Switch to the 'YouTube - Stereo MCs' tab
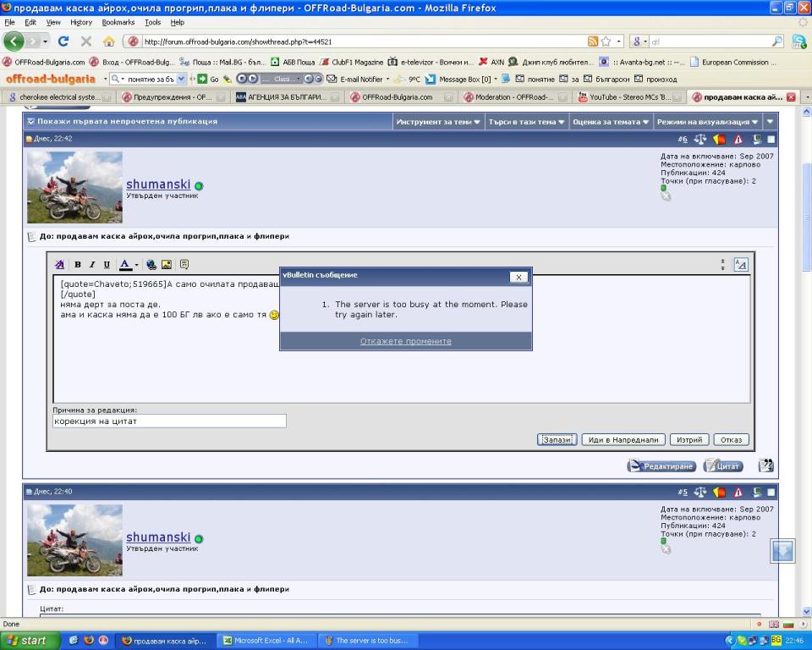Image resolution: width=812 pixels, height=650 pixels. [624, 97]
